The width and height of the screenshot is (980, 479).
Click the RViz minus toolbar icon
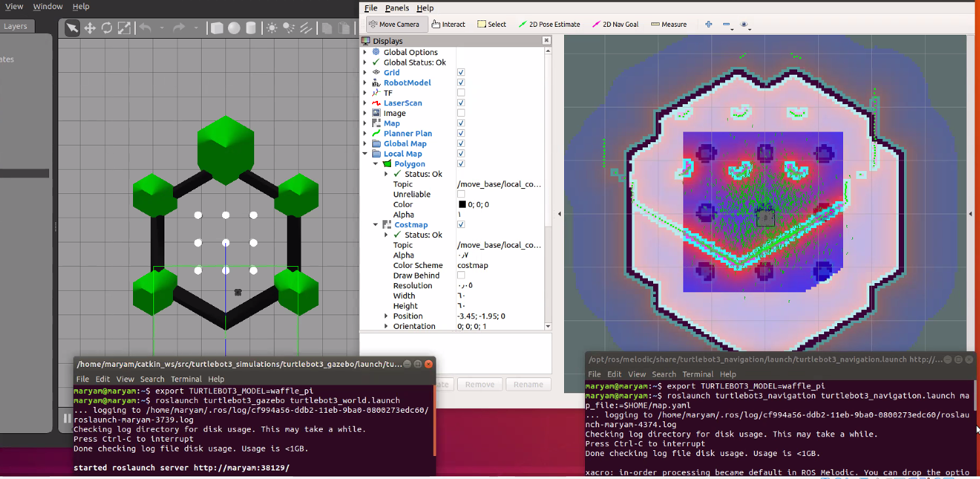click(x=727, y=24)
